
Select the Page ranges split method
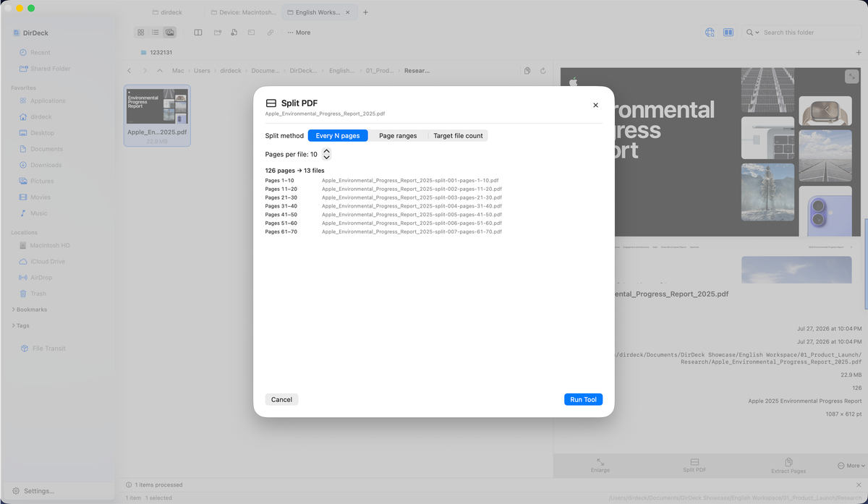pyautogui.click(x=398, y=136)
